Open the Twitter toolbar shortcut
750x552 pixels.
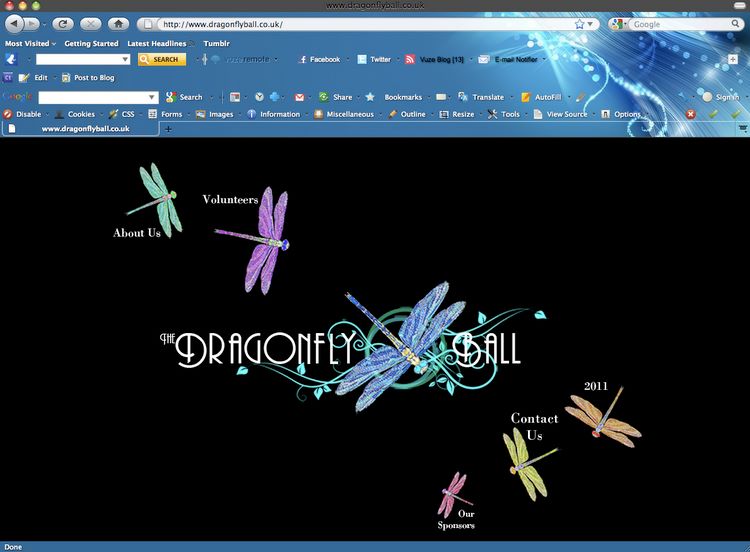coord(375,59)
